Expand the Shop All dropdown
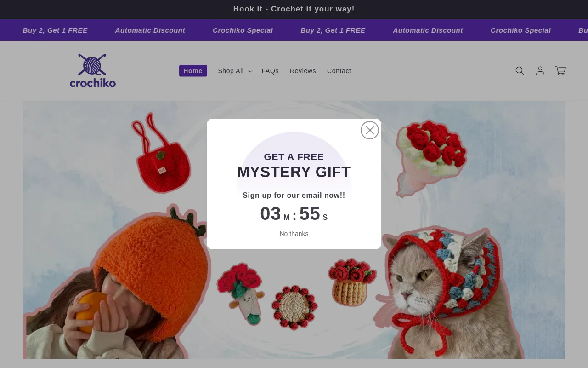The width and height of the screenshot is (588, 368). [x=235, y=71]
